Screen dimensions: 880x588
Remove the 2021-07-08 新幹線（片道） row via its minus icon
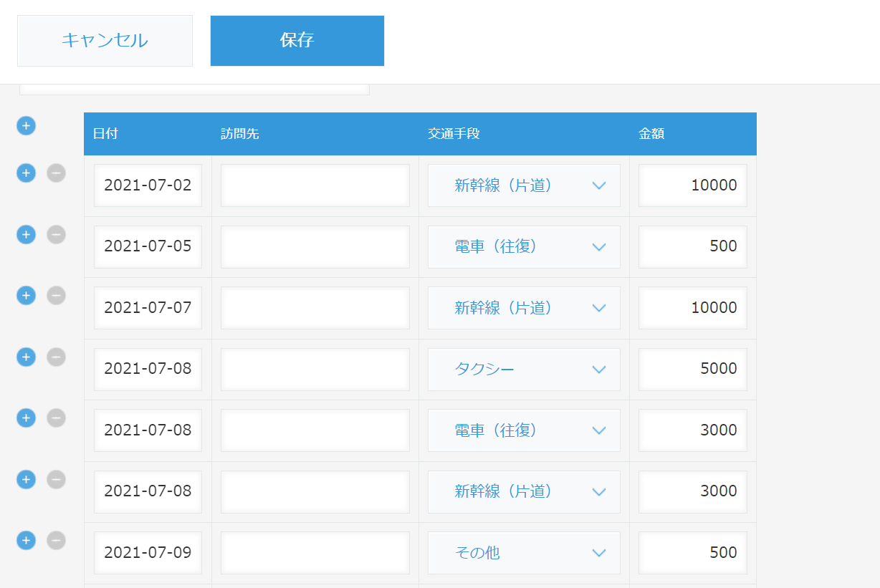(x=56, y=479)
